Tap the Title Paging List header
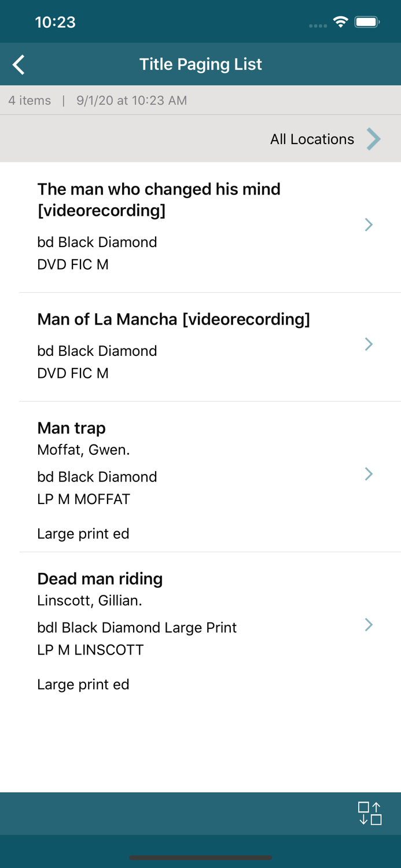Viewport: 401px width, 868px height. tap(200, 64)
